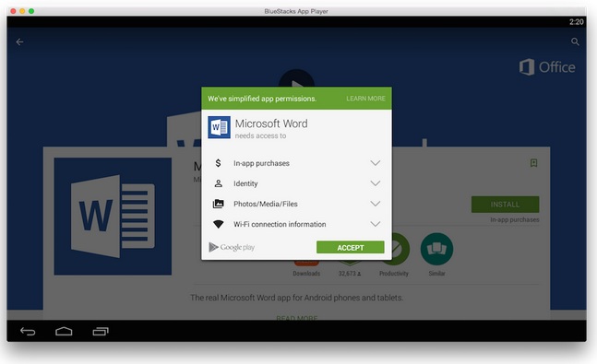The height and width of the screenshot is (364, 597).
Task: Click the 'BlueStacks App Player' window title
Action: tap(296, 11)
